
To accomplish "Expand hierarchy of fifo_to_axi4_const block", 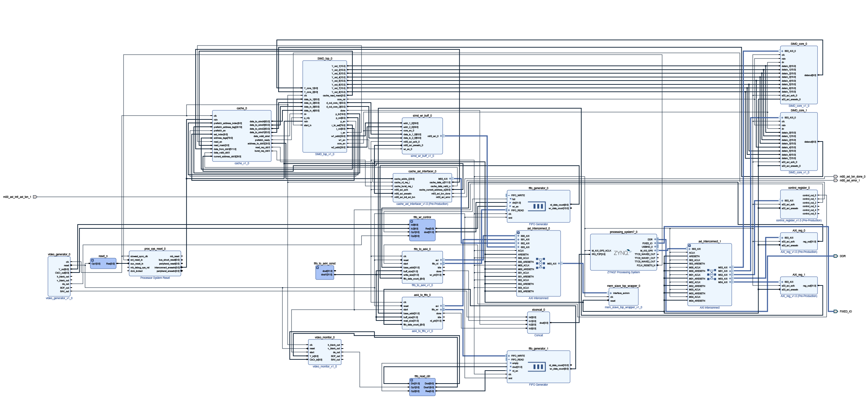I will pyautogui.click(x=317, y=268).
